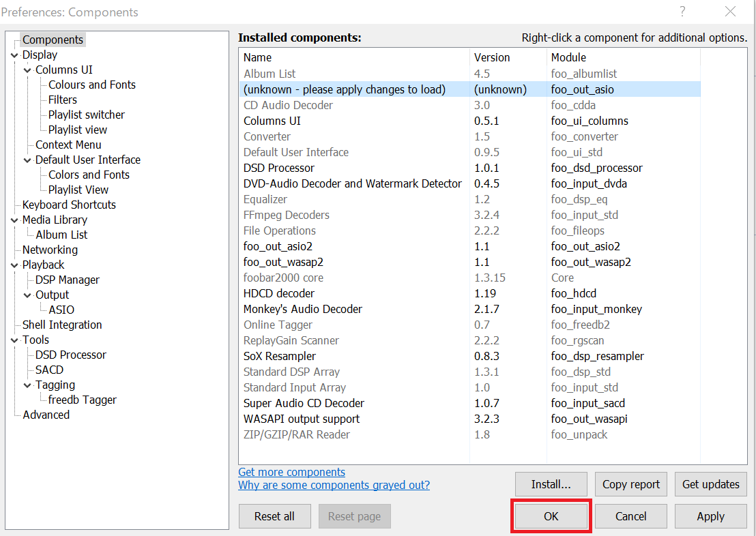
Task: Collapse the Media Library tree node
Action: (14, 220)
